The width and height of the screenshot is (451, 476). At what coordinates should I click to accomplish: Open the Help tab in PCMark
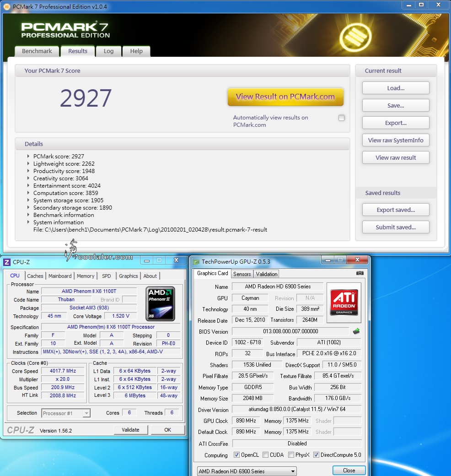(x=136, y=51)
